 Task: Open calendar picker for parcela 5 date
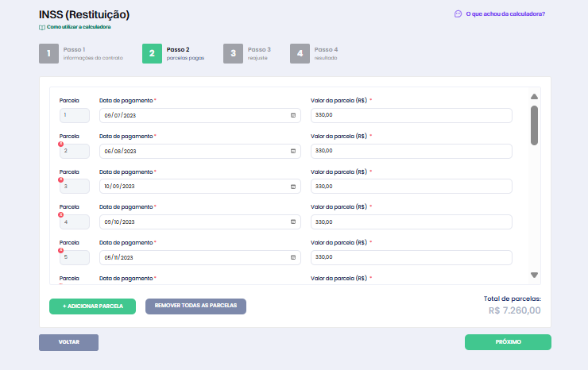pyautogui.click(x=292, y=257)
